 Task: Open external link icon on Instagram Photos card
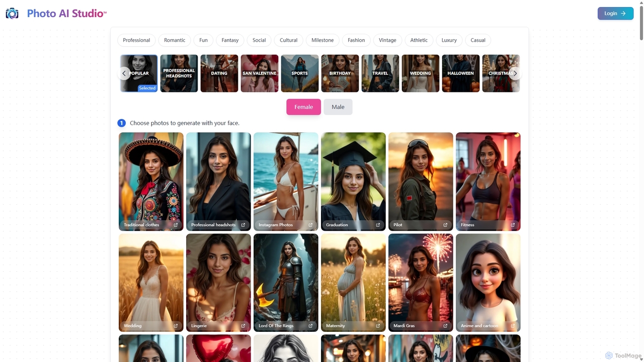tap(310, 225)
